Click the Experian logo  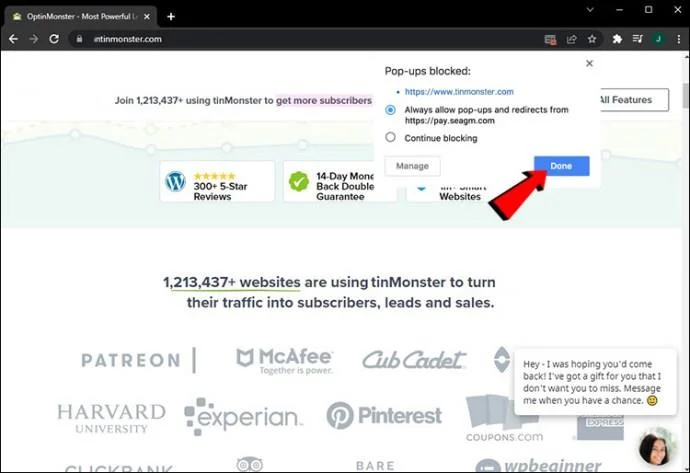tap(243, 417)
